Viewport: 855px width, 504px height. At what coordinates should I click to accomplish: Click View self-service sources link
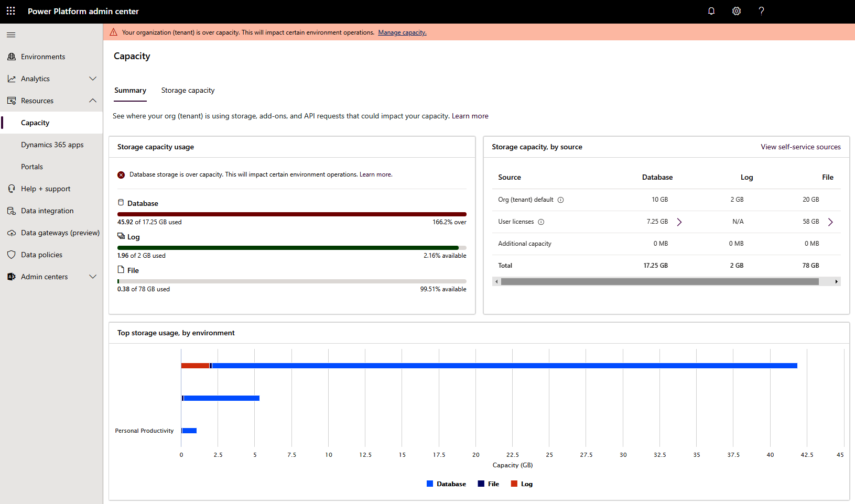click(800, 147)
